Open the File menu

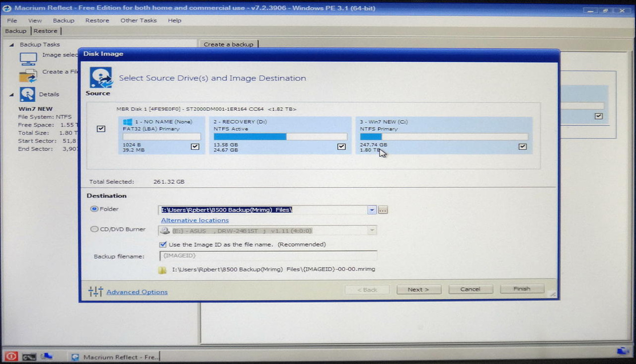(12, 20)
